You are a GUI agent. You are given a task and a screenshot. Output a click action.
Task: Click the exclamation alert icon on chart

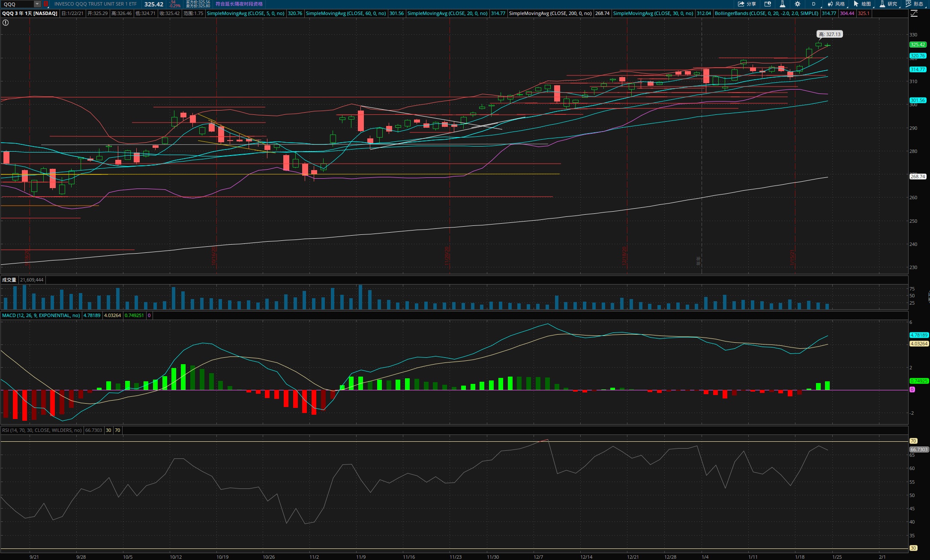(x=6, y=23)
